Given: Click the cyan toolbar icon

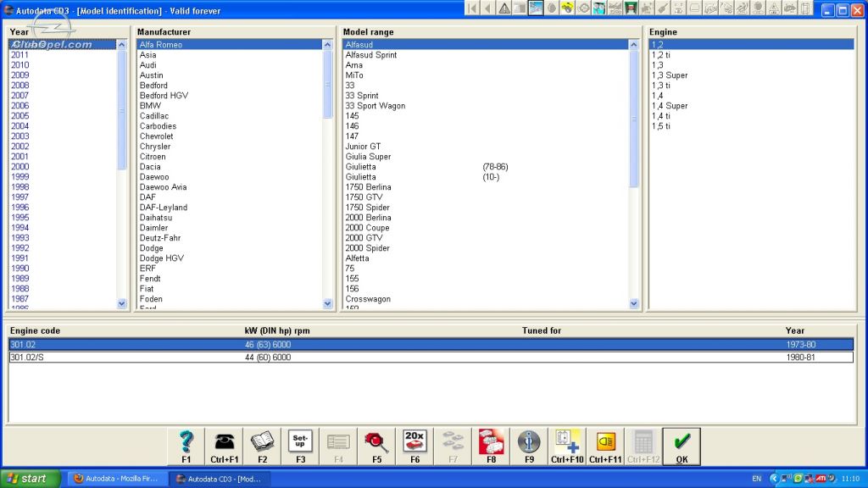Looking at the screenshot, I should pyautogui.click(x=599, y=8).
